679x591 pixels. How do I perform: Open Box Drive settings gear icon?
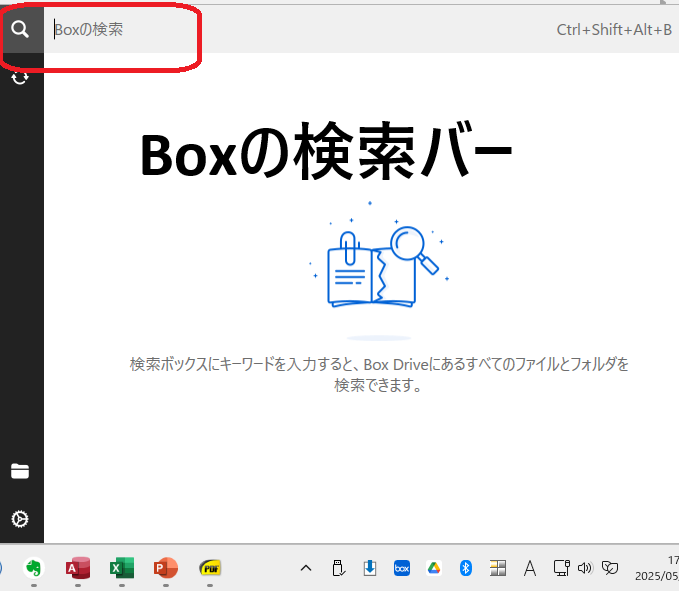click(20, 519)
